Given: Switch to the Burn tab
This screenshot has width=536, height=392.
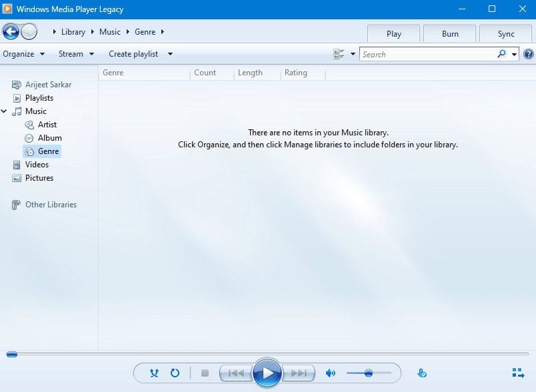Looking at the screenshot, I should 450,34.
